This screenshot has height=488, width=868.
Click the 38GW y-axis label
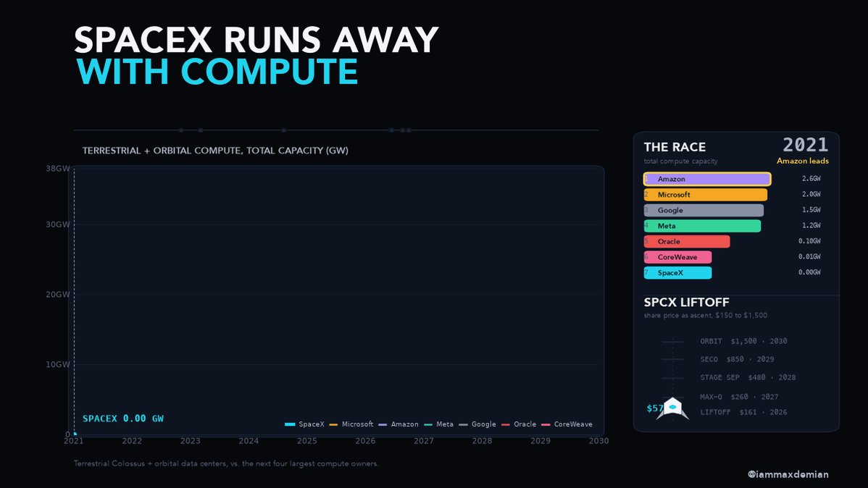58,169
